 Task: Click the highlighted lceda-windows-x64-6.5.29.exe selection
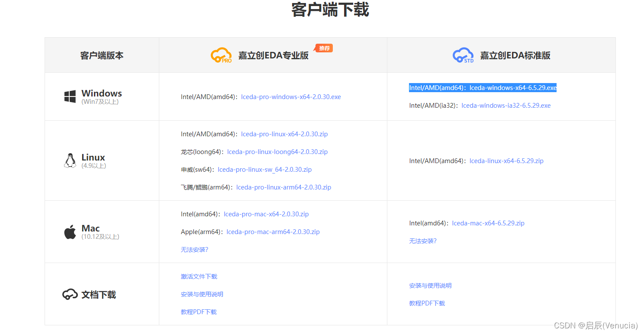pos(483,87)
